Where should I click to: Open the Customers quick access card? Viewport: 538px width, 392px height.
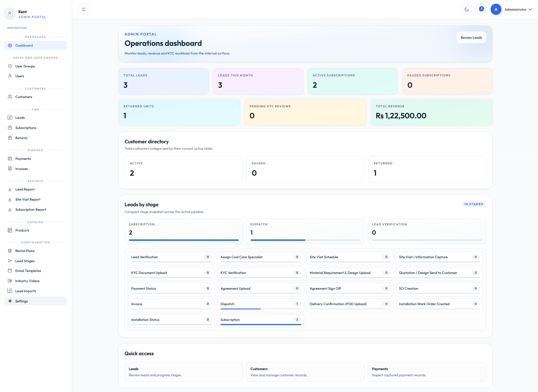305,372
